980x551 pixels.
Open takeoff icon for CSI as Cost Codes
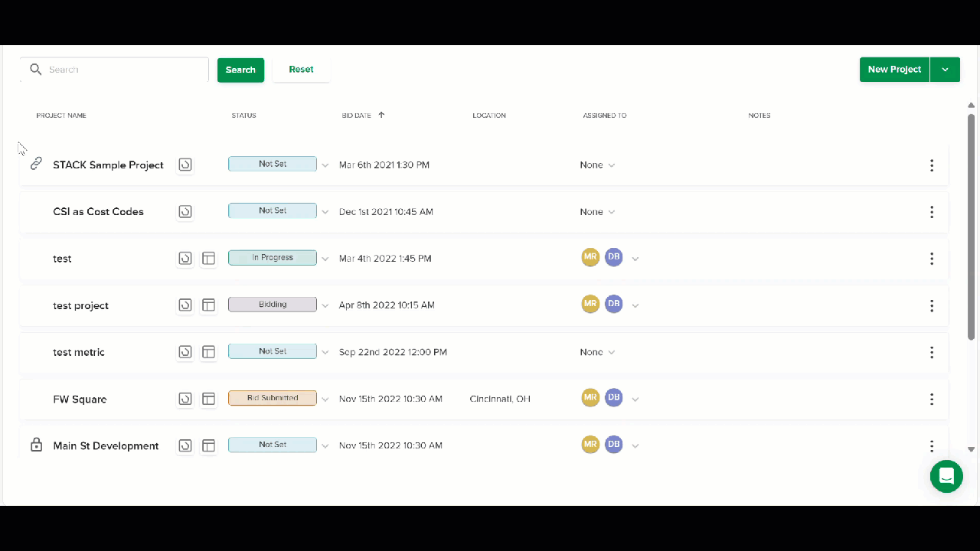coord(185,211)
